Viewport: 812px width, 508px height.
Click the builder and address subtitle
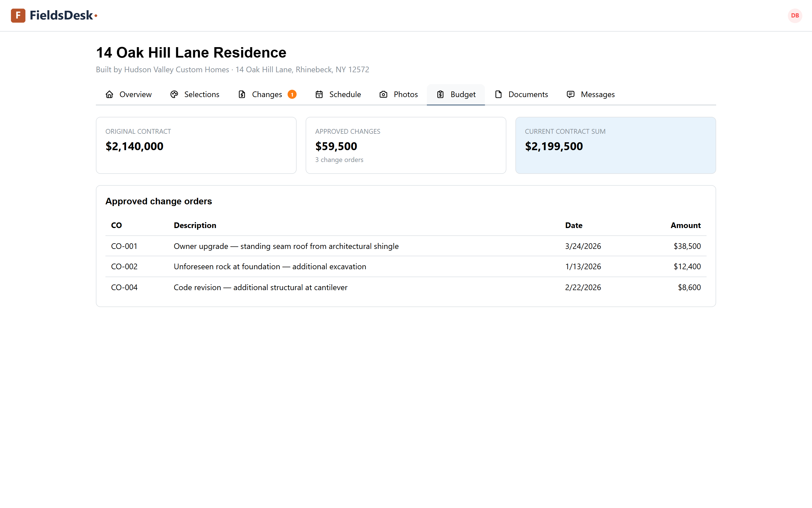(x=233, y=69)
